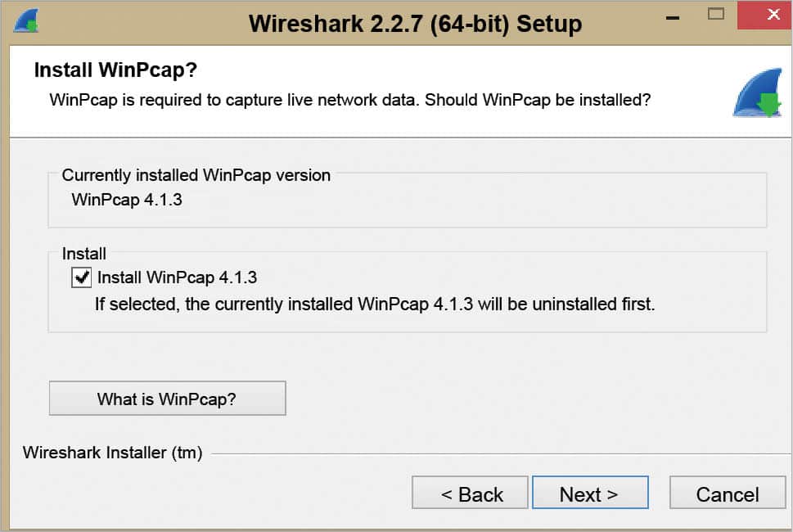Click the "Wireshark Installer (tm)" branding text
This screenshot has width=793, height=532.
click(x=112, y=453)
